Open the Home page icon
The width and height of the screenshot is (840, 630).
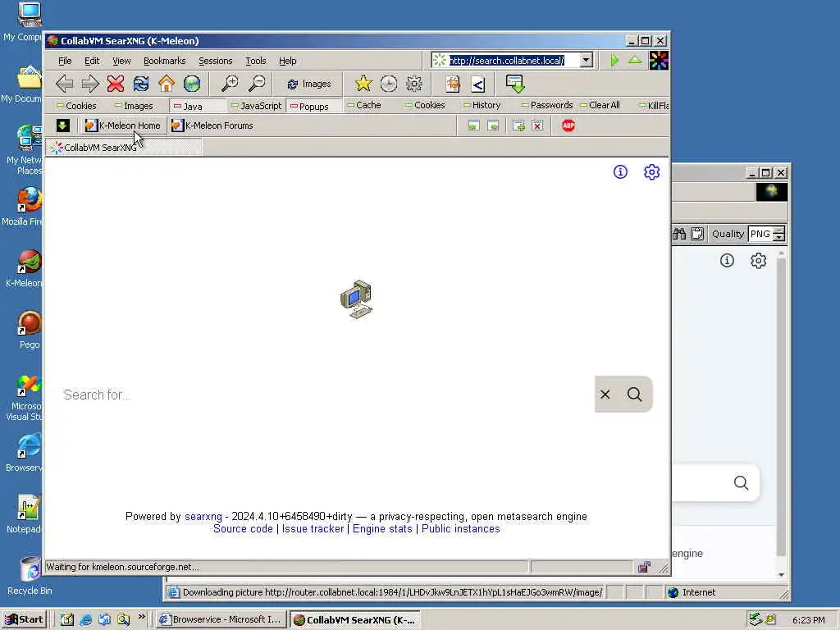click(167, 84)
